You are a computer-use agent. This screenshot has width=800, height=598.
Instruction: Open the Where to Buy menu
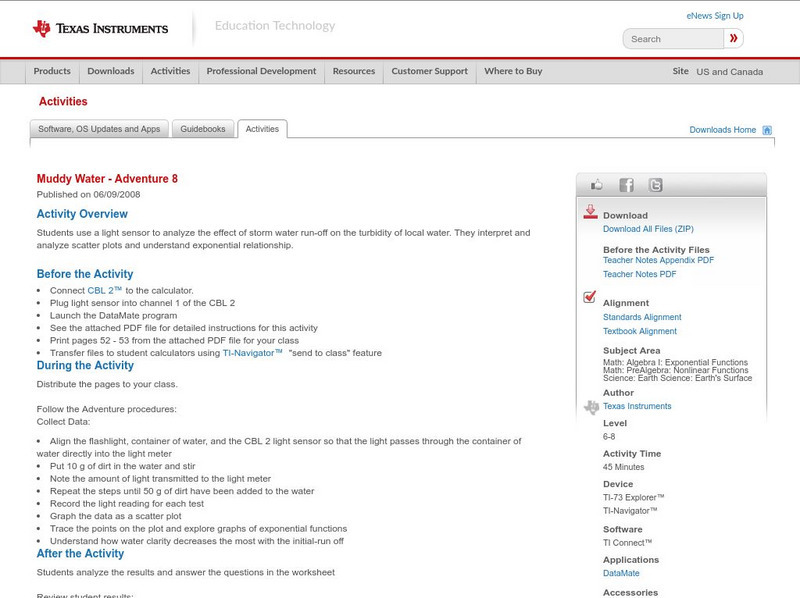click(513, 71)
